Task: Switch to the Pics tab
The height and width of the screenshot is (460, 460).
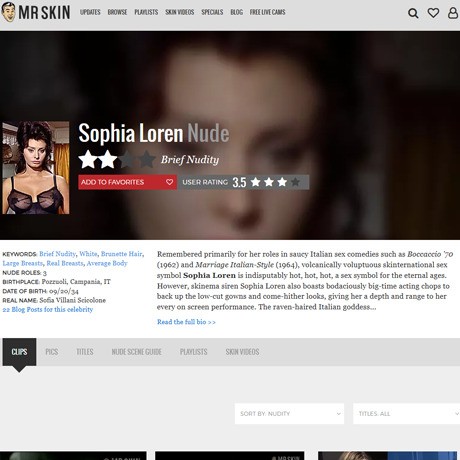Action: point(52,352)
